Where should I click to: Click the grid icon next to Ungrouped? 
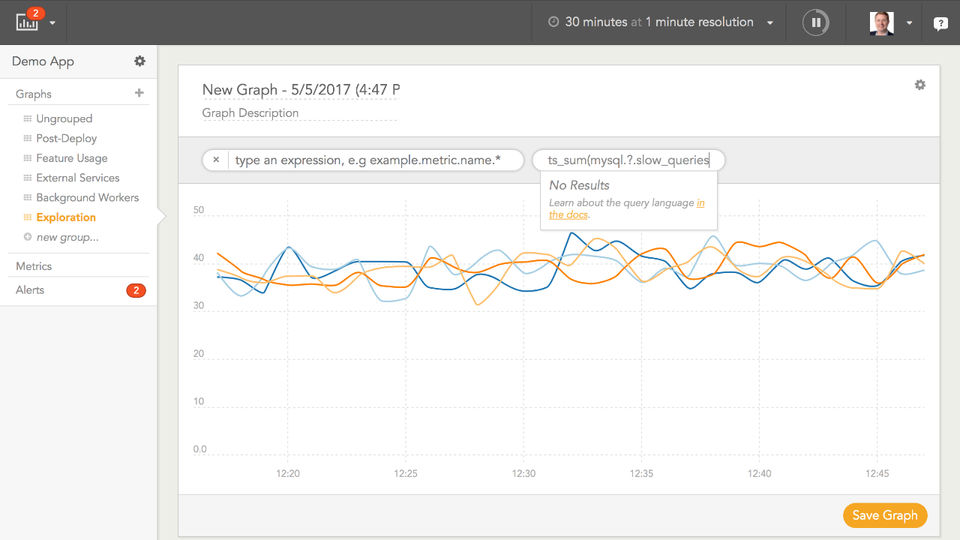[x=28, y=119]
